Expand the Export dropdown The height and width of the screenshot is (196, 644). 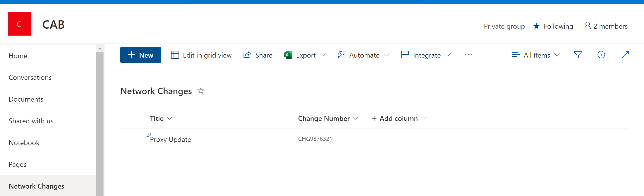coord(323,55)
